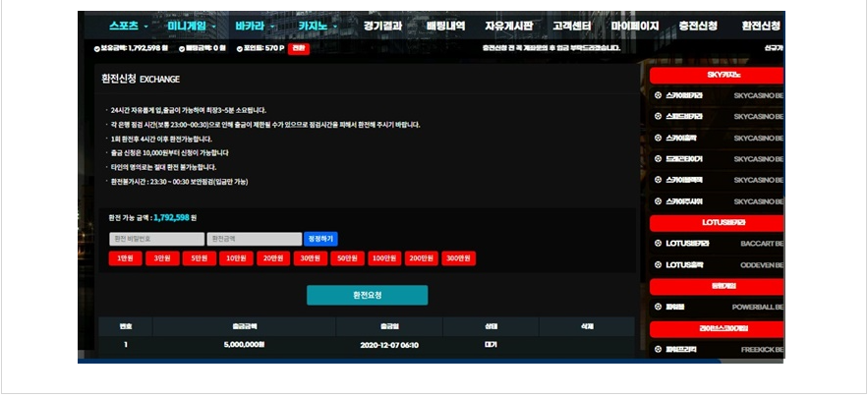Viewport: 868px width, 397px height.
Task: Click the icon beside the FREEKICK entry
Action: coord(657,349)
